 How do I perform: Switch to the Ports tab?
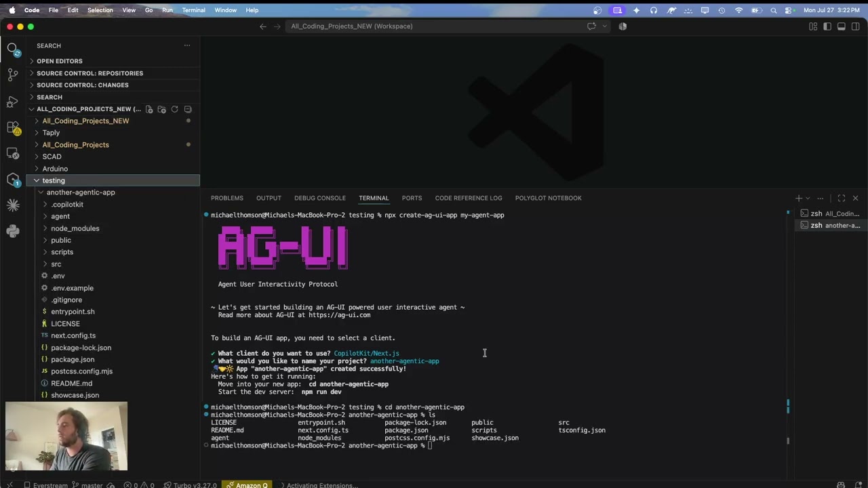[412, 198]
